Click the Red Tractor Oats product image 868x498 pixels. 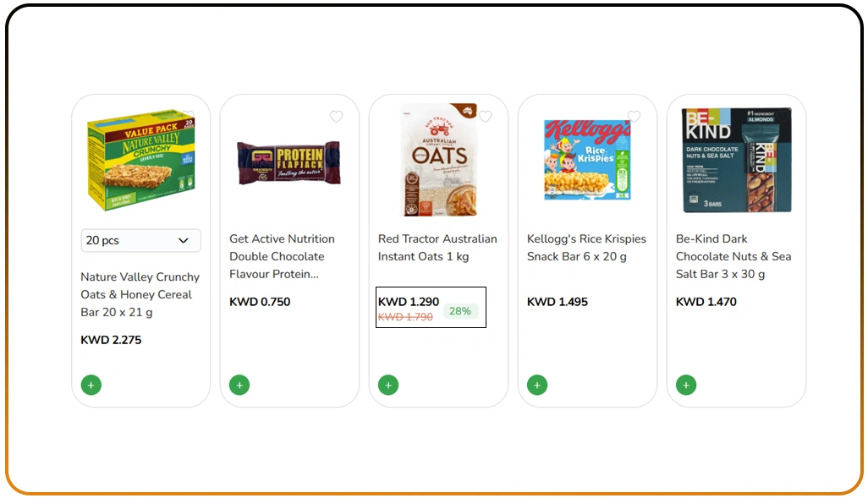[x=438, y=158]
